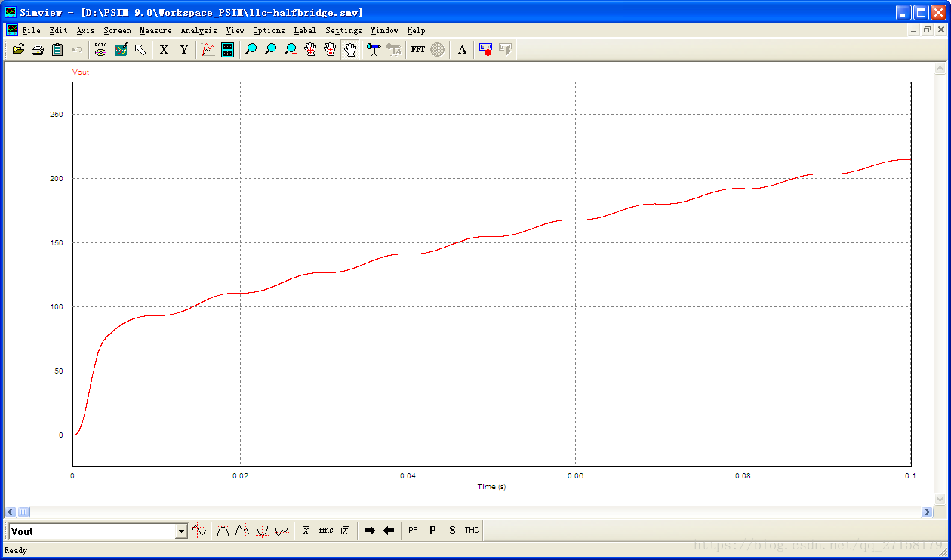Open the Options menu
This screenshot has height=560, width=951.
click(269, 31)
